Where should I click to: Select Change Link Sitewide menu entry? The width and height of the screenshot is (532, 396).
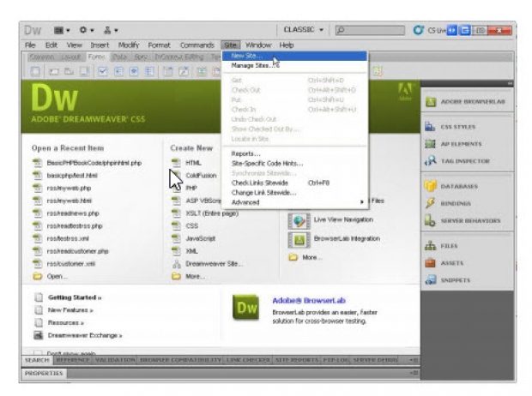coord(294,193)
